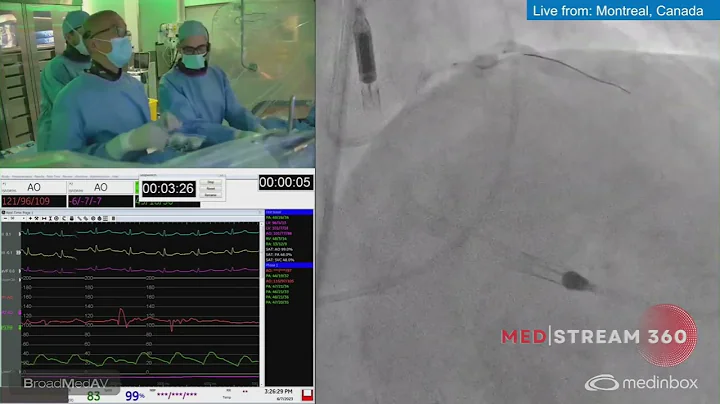Click the operating room camera feed

click(x=158, y=84)
